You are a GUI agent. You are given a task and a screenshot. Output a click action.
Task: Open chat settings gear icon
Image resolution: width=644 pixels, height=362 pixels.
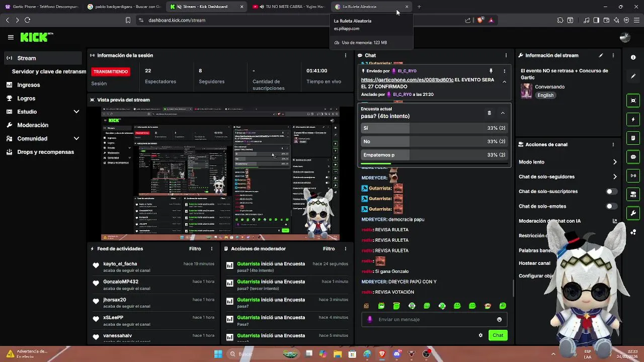tap(480, 335)
